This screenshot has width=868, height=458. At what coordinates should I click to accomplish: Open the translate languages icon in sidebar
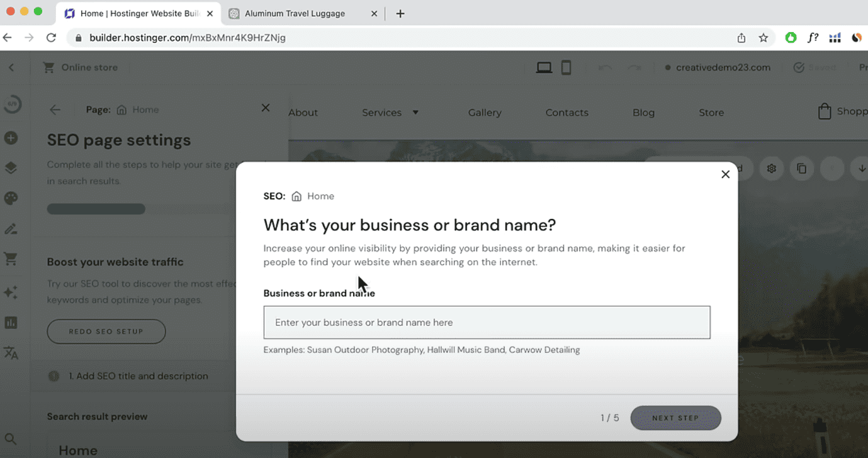(11, 353)
